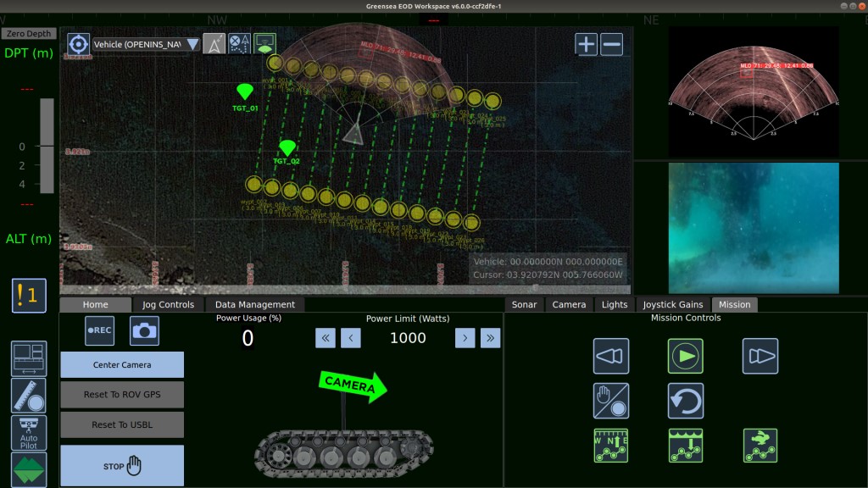868x488 pixels.
Task: Click the Center Camera button
Action: tap(122, 364)
